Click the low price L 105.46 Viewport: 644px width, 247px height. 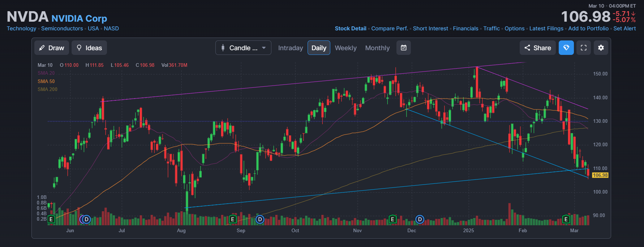click(120, 65)
